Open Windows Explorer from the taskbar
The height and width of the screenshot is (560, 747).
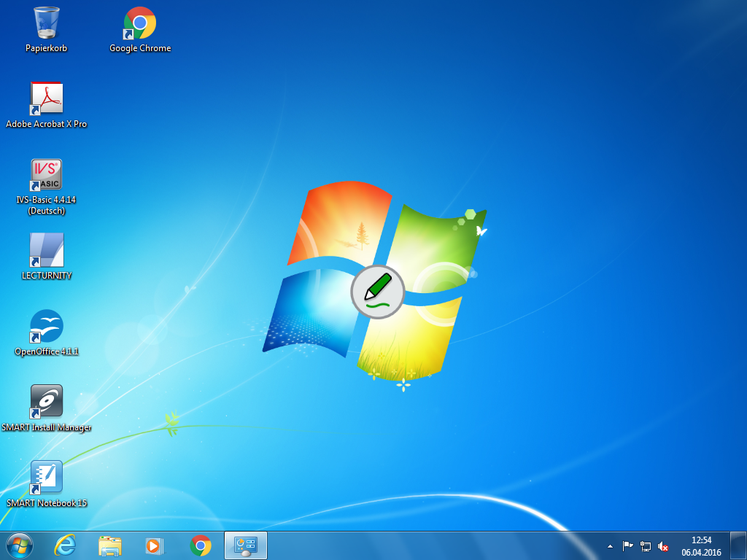click(x=110, y=545)
